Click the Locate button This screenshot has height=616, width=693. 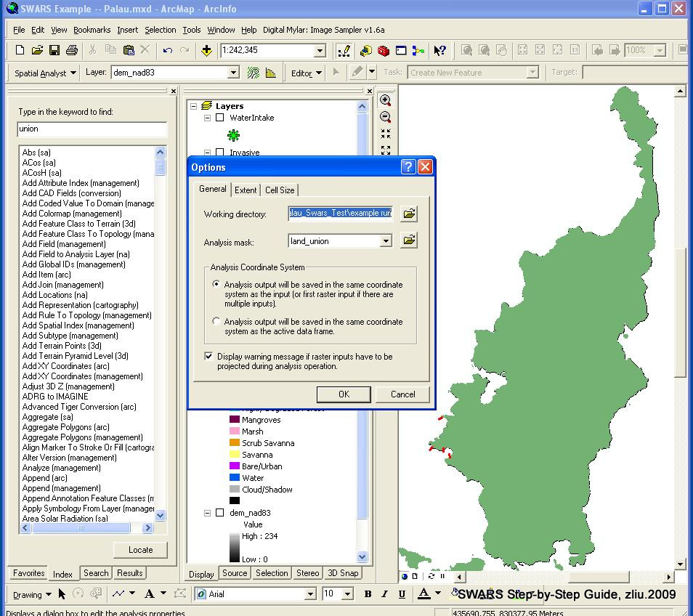pyautogui.click(x=140, y=550)
